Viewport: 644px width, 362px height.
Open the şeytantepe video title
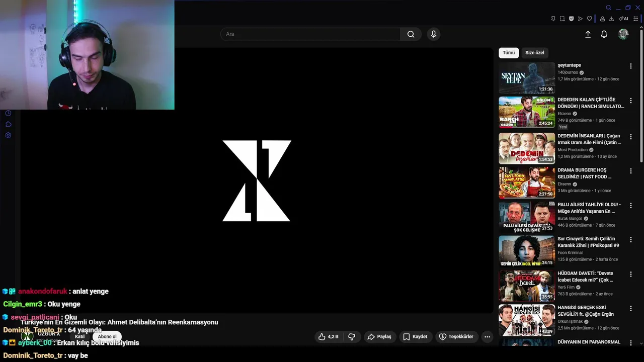click(x=569, y=65)
